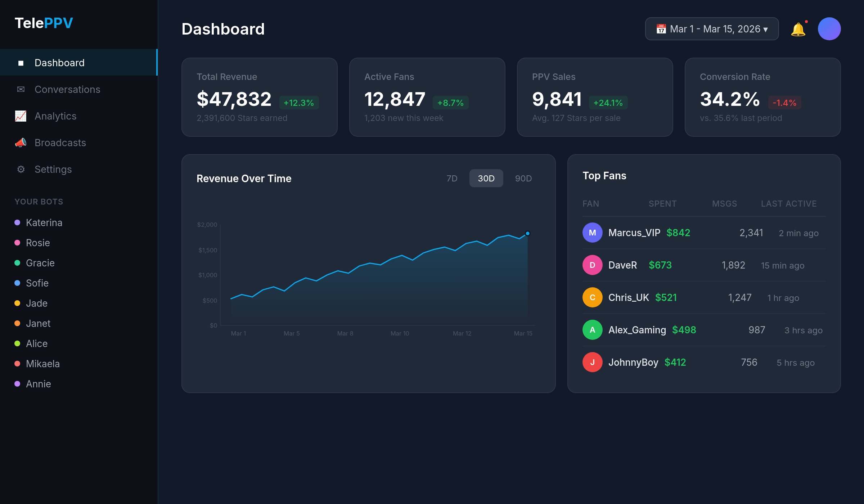
Task: Click Marcus_VIP's avatar in Top Fans
Action: [592, 233]
